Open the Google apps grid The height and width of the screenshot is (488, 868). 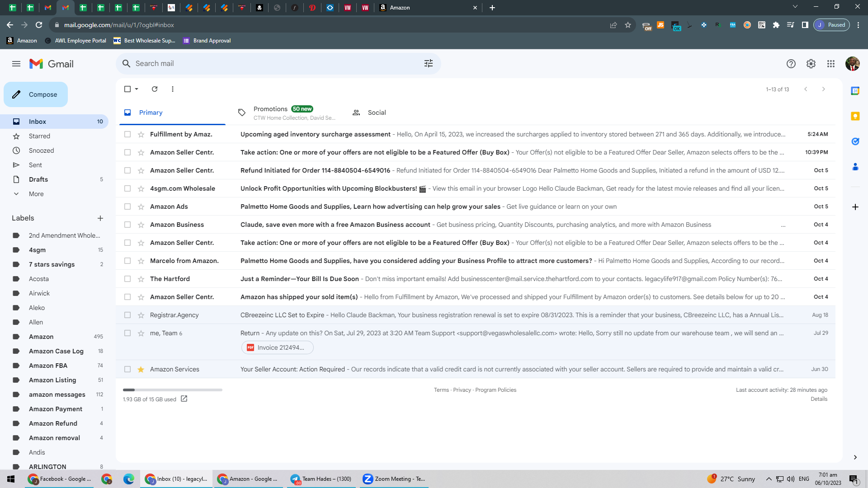tap(831, 64)
